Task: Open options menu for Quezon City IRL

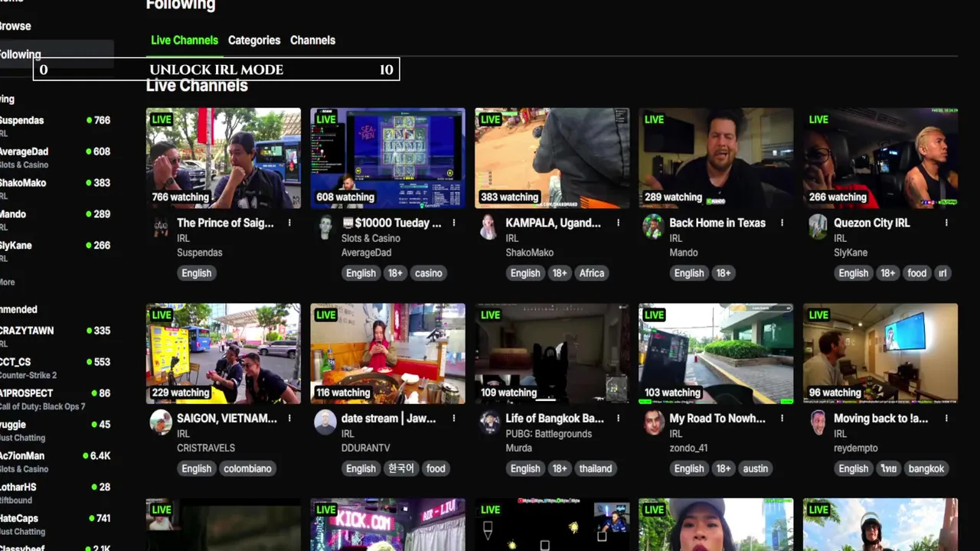Action: [946, 223]
